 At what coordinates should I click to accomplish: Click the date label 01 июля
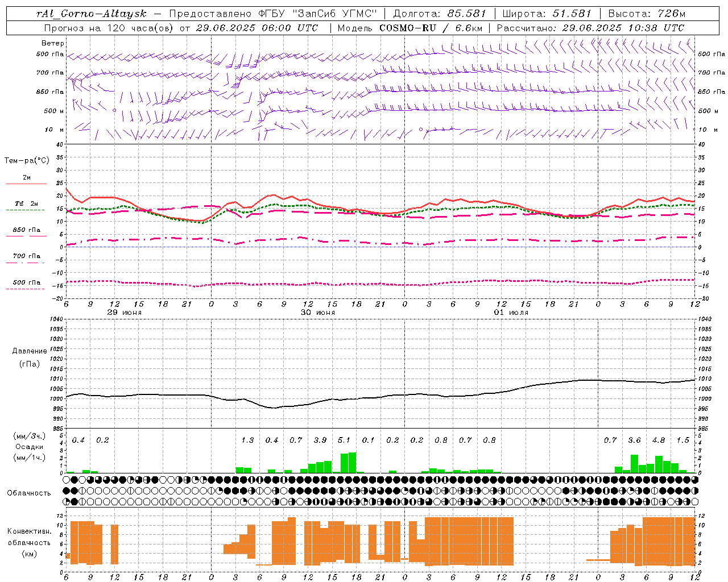(511, 313)
